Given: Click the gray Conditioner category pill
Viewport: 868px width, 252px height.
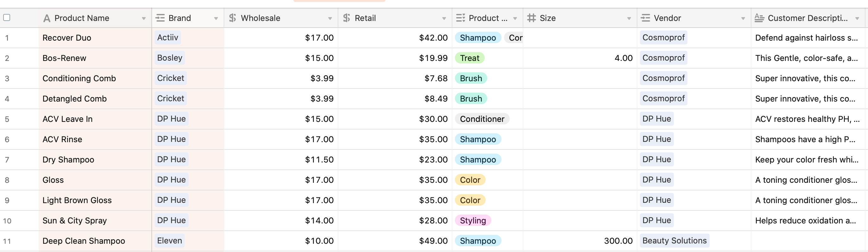Looking at the screenshot, I should click(482, 119).
